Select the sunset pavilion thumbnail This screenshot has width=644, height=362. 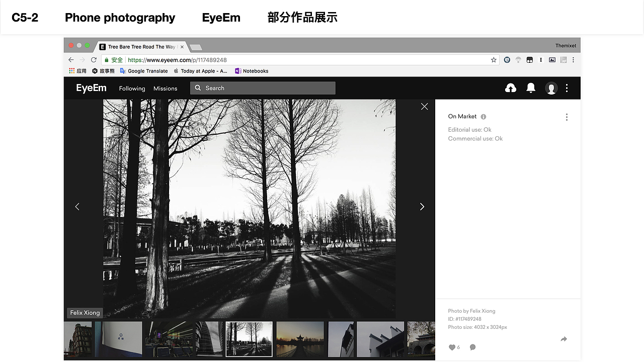[300, 339]
